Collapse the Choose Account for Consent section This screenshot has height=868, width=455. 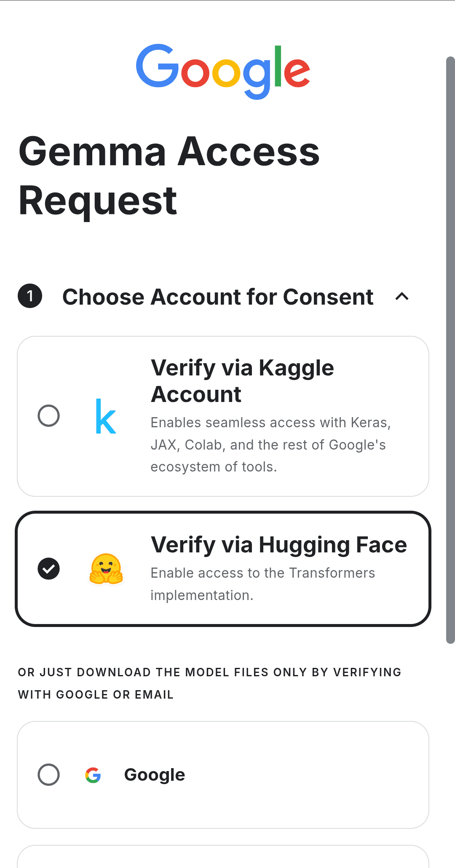coord(402,297)
